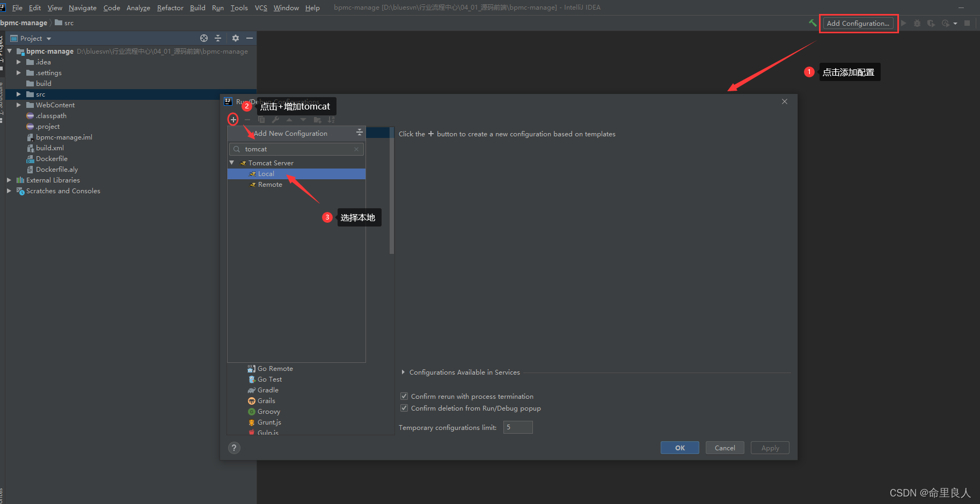Expand the .settings folder

(19, 72)
